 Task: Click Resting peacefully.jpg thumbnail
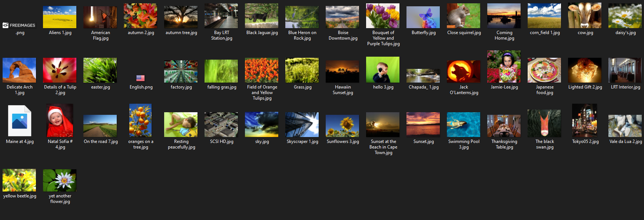click(x=181, y=125)
